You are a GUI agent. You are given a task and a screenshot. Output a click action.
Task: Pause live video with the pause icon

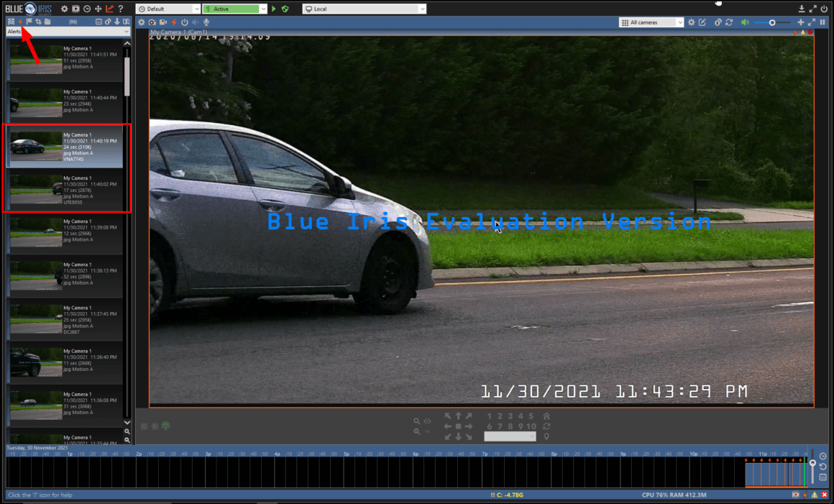coord(822,22)
